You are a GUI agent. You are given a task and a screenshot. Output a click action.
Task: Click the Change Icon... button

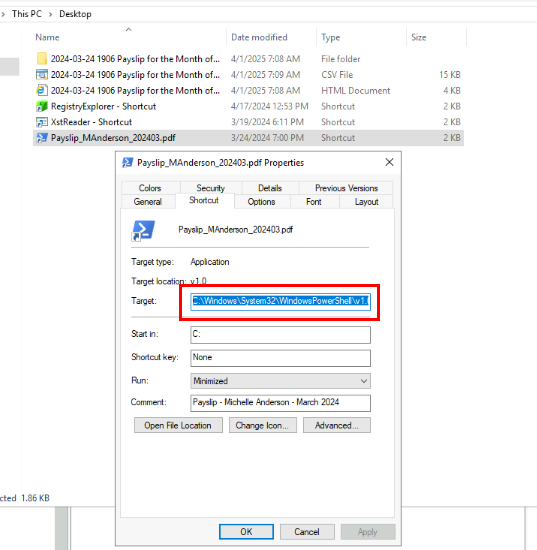263,425
